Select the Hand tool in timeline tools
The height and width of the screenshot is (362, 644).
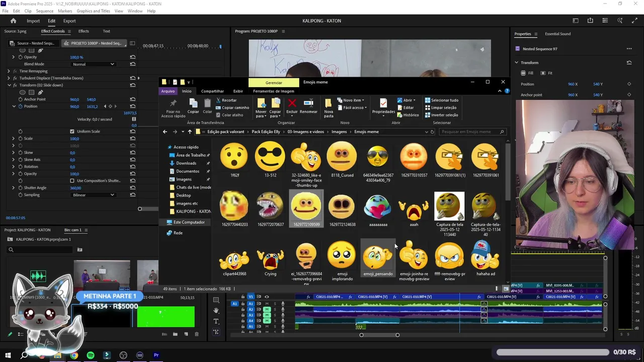pos(216,311)
